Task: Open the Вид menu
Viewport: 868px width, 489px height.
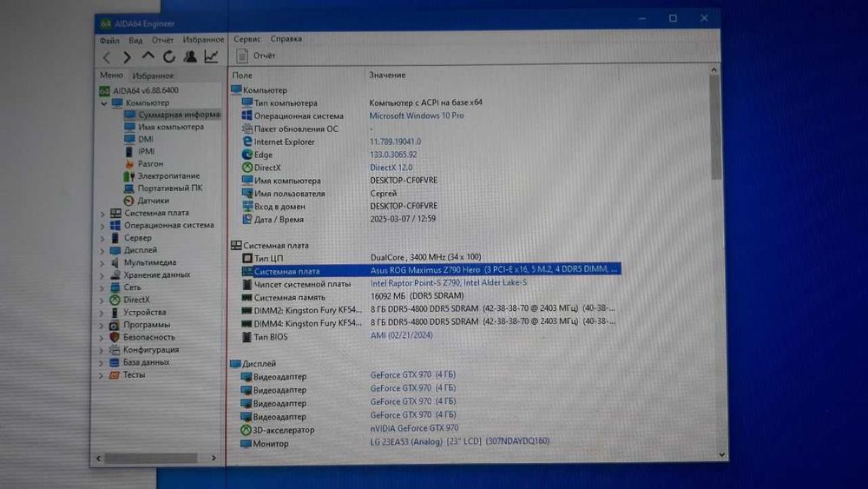Action: click(135, 41)
